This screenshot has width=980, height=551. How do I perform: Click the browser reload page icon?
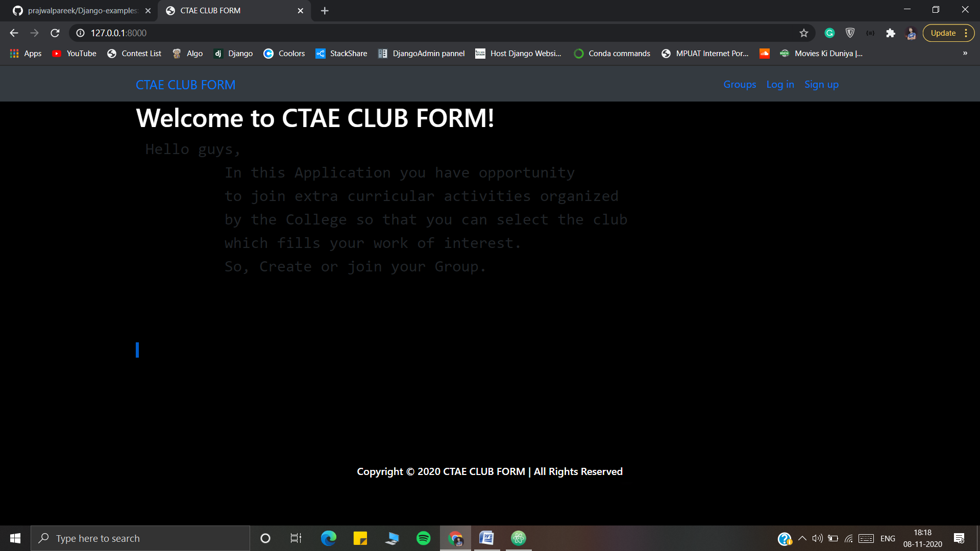(x=55, y=33)
